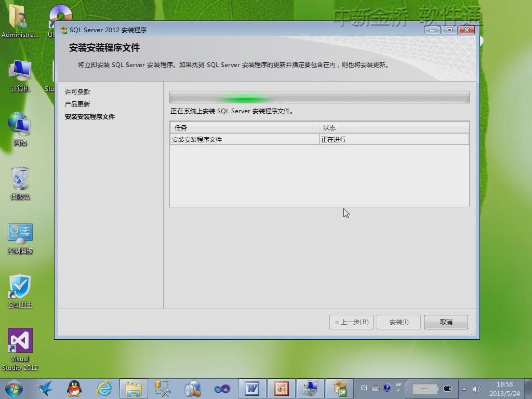Close the SQL Server 2012 setup window
This screenshot has height=399, width=532.
click(467, 30)
